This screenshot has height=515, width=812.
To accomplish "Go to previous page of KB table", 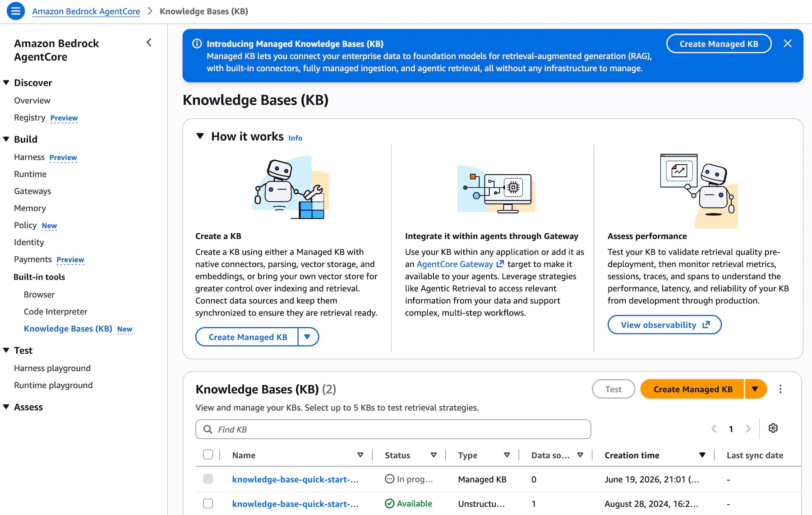I will tap(714, 429).
